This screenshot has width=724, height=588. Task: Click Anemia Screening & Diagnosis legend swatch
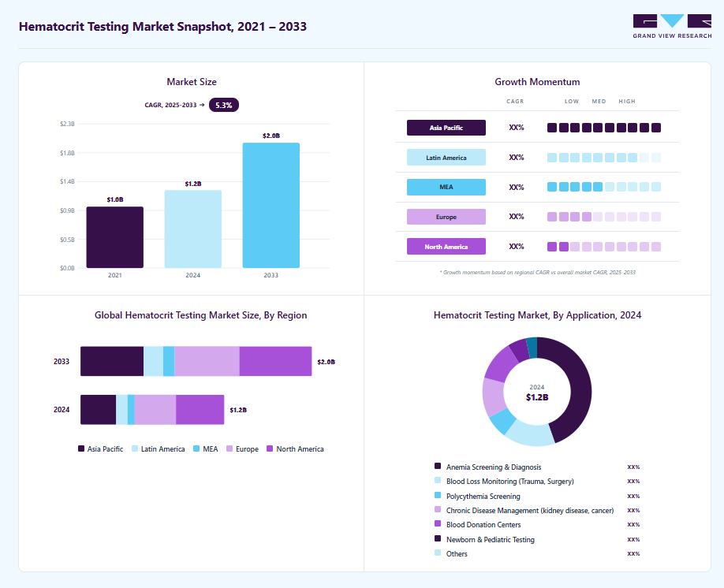point(438,466)
